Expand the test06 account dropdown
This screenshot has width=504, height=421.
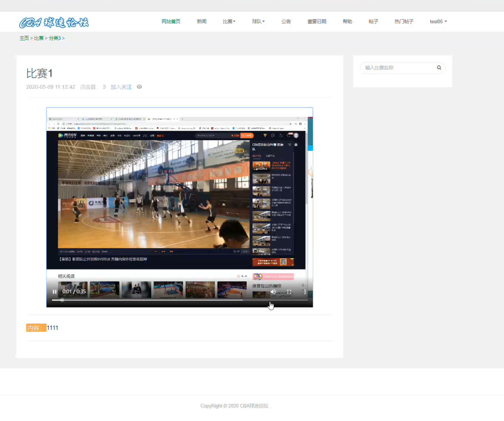point(438,21)
